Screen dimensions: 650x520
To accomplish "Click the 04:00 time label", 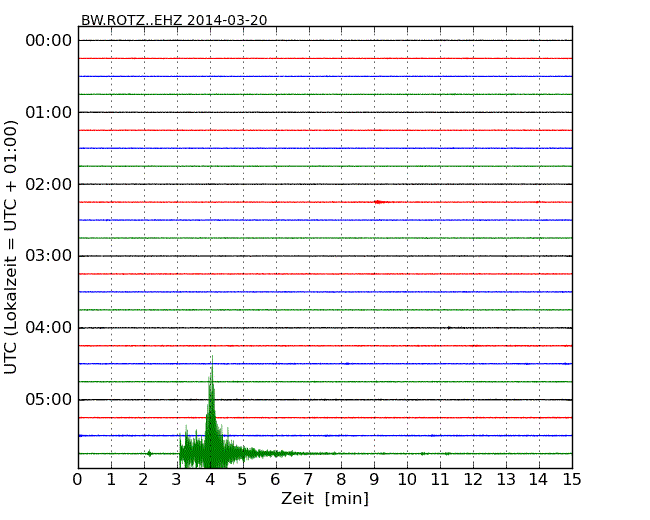I will [x=49, y=328].
